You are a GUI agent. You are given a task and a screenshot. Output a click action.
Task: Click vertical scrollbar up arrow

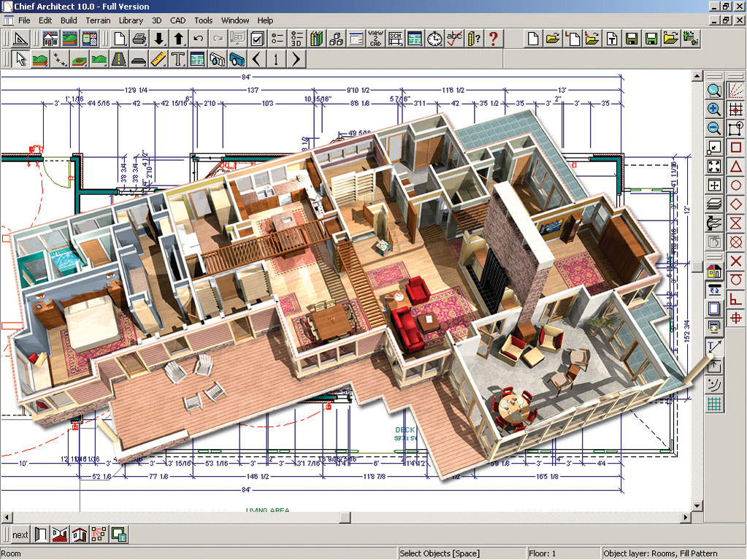point(697,76)
